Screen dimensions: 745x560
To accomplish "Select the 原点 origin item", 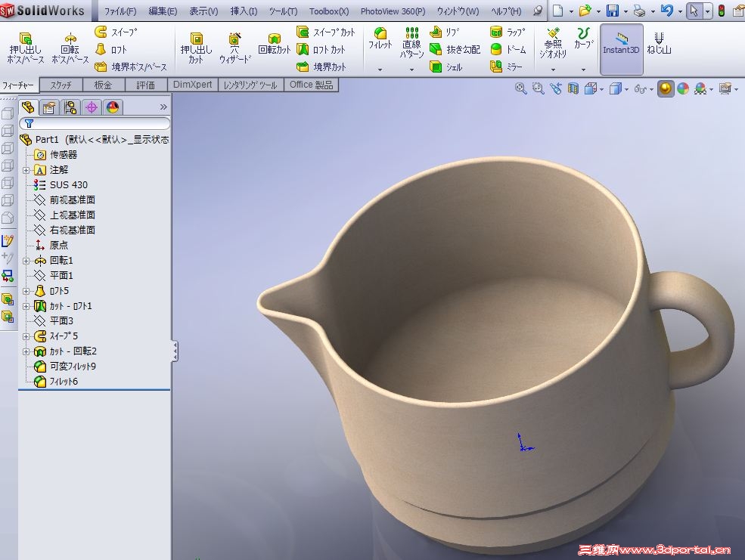I will [58, 246].
